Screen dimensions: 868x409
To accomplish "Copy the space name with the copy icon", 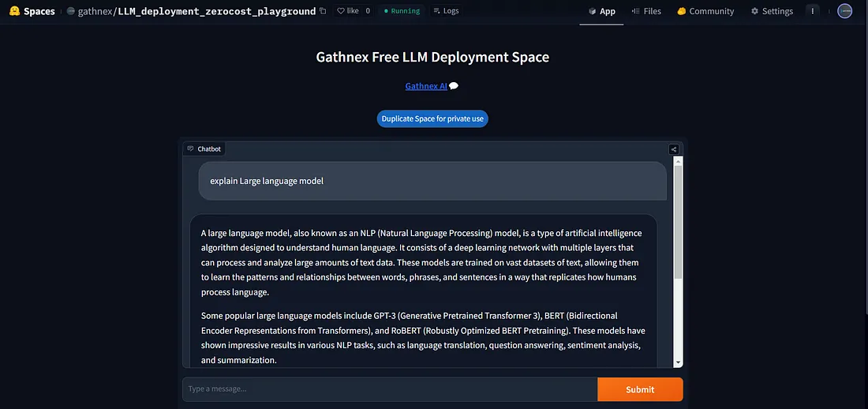I will pos(323,11).
